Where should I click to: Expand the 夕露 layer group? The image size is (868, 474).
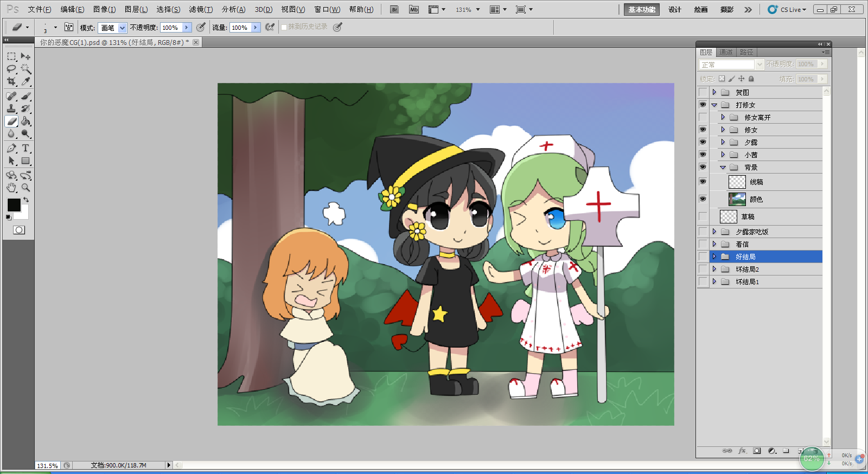723,142
